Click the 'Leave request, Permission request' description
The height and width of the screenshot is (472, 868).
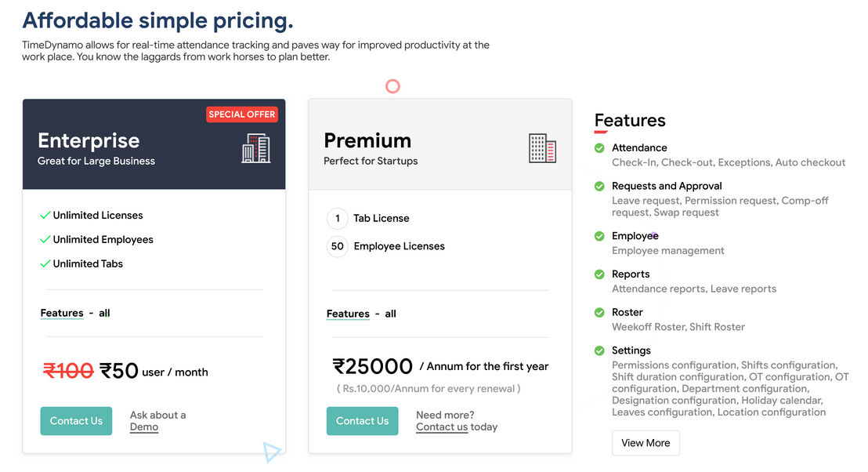720,206
